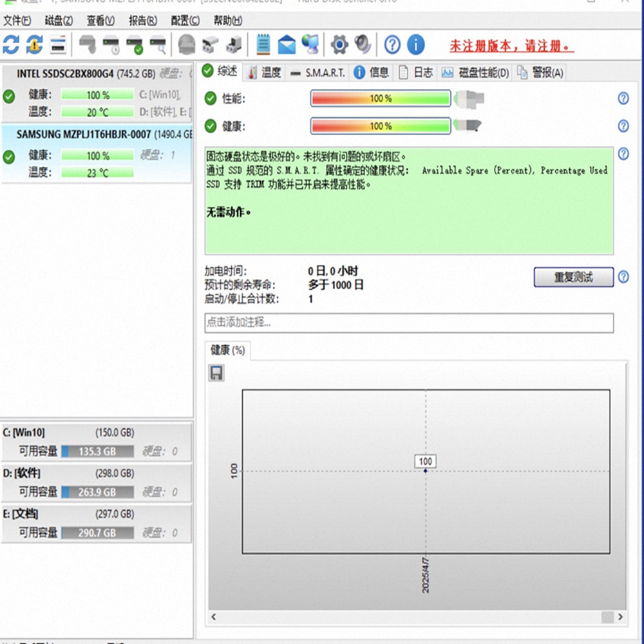Open the 文件 menu
The height and width of the screenshot is (644, 644).
(x=17, y=21)
